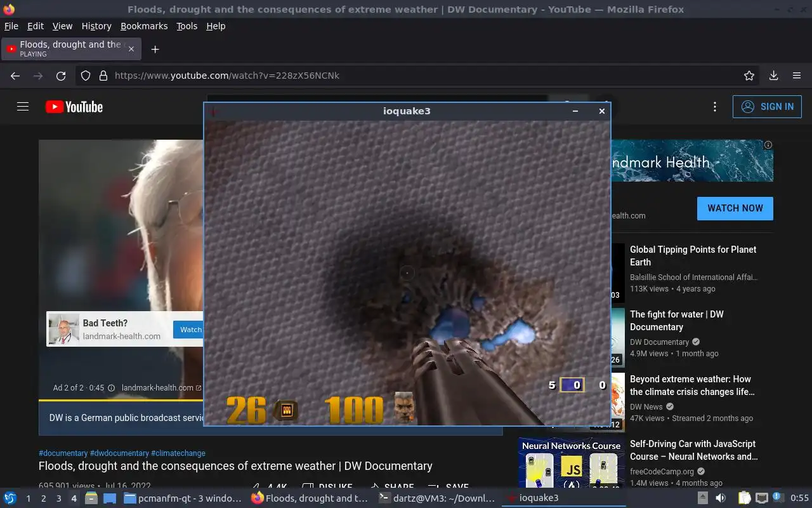Switch to pcmanfm-qt taskbar entry
Screen dimensions: 812x508
[183, 498]
